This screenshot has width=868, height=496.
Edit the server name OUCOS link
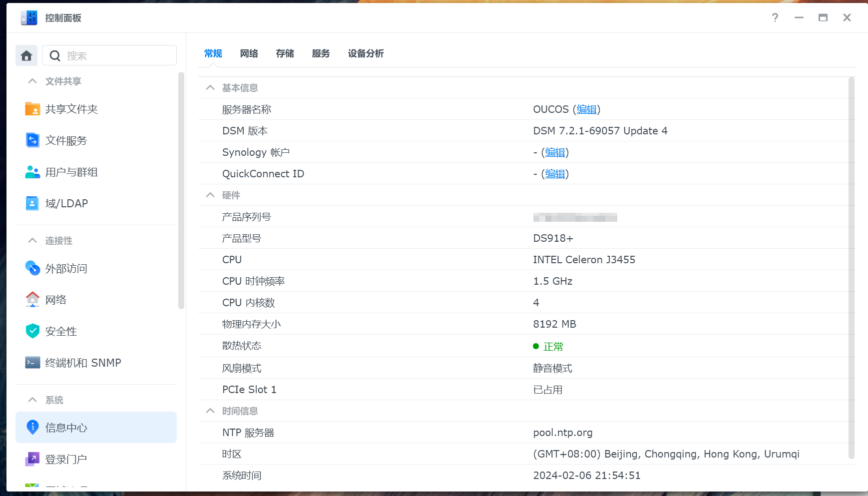click(x=587, y=109)
